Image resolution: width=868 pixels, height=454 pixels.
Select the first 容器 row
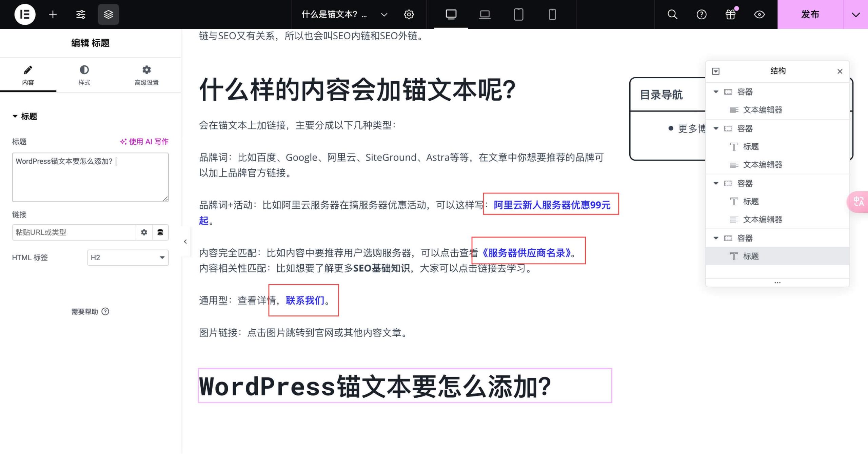pyautogui.click(x=777, y=92)
